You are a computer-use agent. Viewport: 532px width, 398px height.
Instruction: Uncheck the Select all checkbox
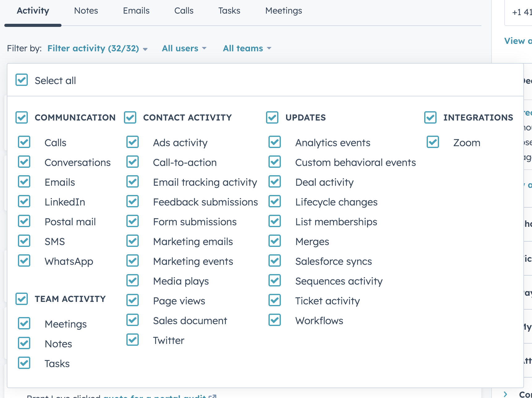(x=22, y=80)
